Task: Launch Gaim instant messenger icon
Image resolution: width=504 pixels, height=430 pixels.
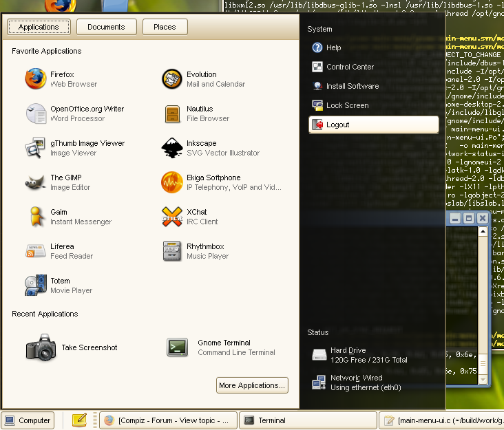Action: [36, 217]
